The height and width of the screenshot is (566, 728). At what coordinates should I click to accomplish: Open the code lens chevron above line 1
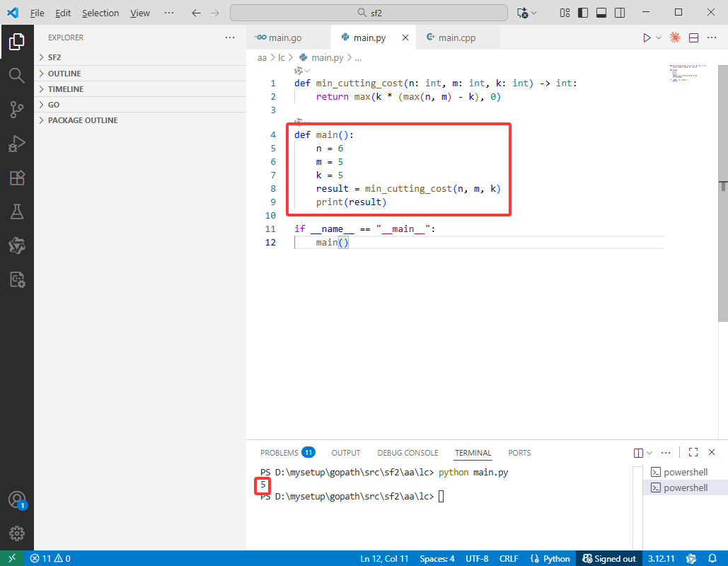pos(307,71)
